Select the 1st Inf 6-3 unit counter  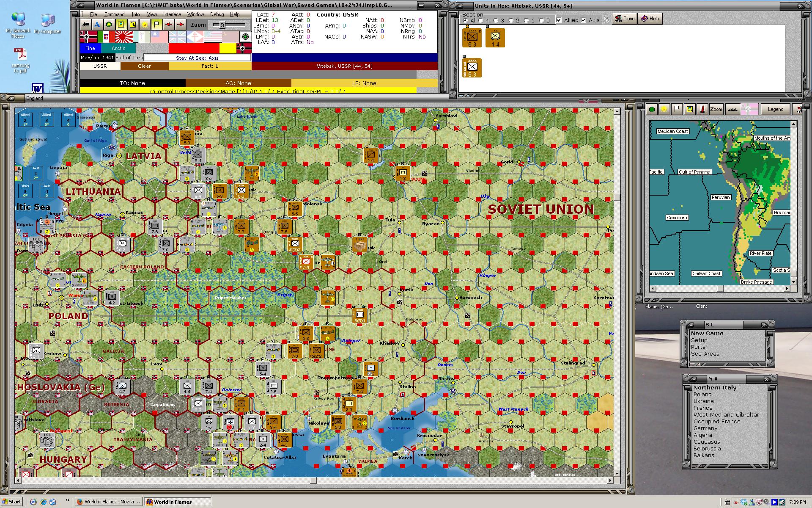pyautogui.click(x=472, y=37)
